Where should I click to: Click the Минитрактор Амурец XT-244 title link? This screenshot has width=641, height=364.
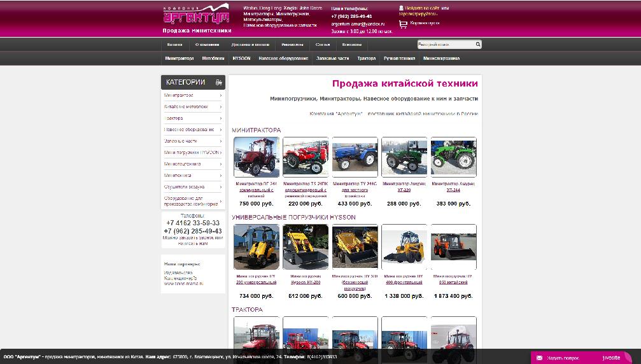point(453,186)
